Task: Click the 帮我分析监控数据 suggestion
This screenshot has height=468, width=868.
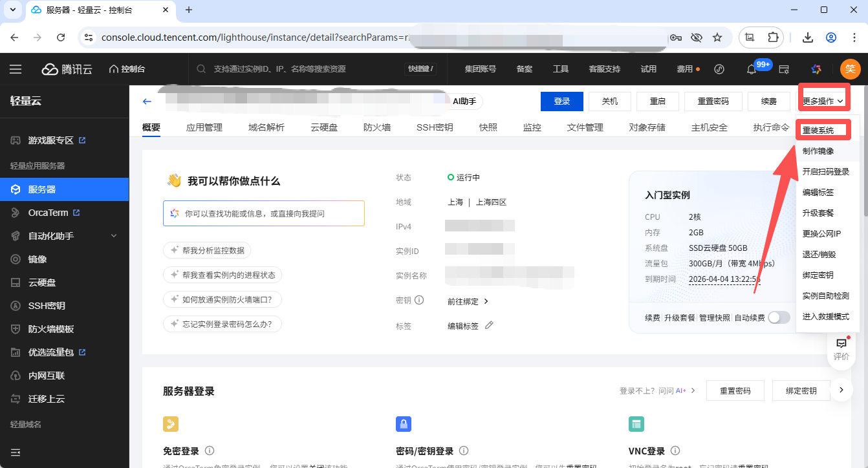Action: pyautogui.click(x=207, y=250)
